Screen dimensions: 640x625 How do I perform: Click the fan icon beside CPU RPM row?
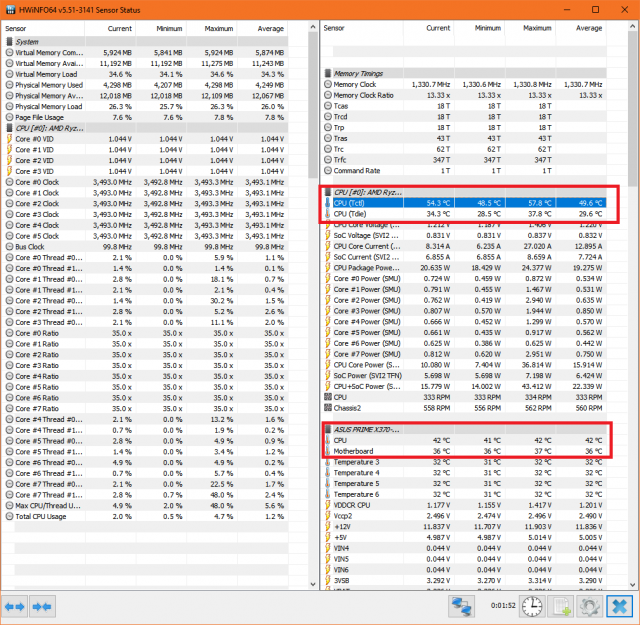coord(328,397)
